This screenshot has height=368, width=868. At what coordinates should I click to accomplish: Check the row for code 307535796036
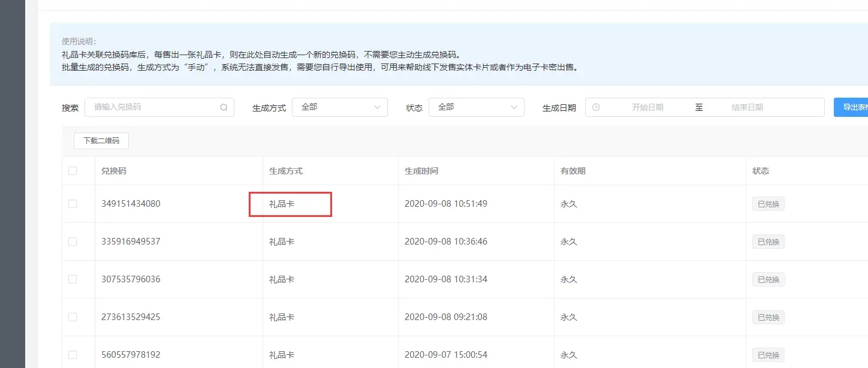click(x=73, y=279)
